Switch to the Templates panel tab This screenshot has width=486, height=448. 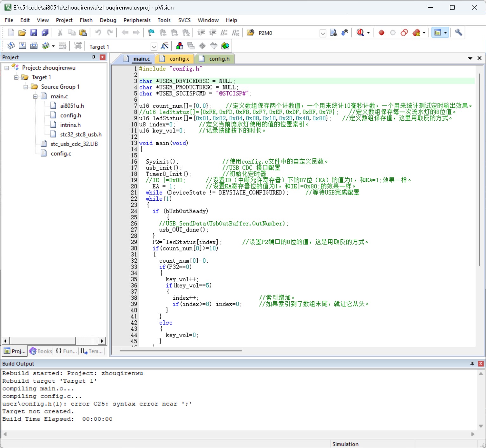click(x=92, y=351)
